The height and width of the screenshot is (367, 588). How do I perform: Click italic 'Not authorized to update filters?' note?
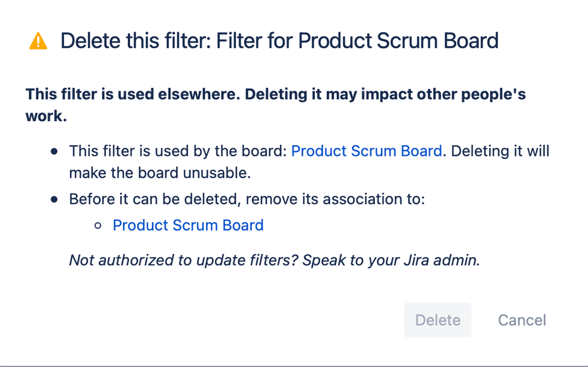184,260
